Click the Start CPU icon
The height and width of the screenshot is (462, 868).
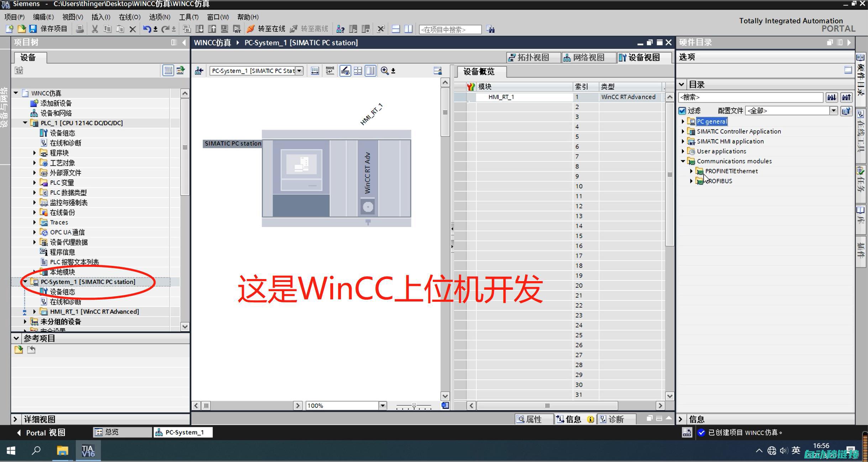[353, 29]
